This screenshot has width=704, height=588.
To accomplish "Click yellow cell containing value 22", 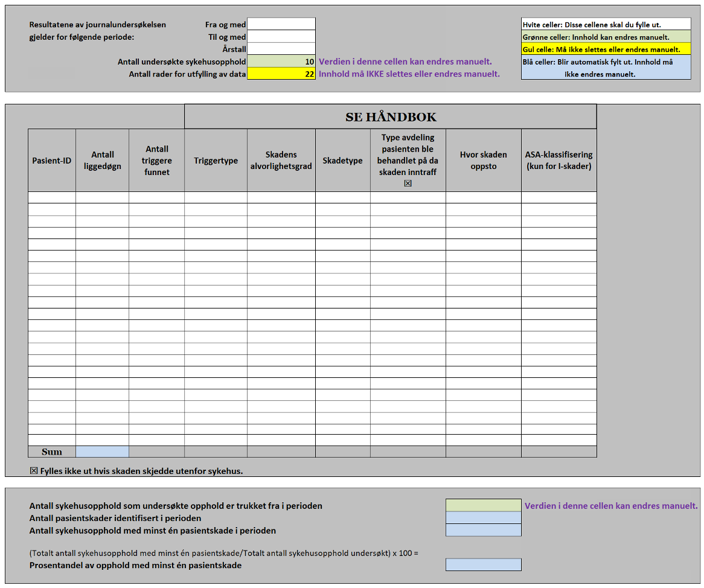I will (281, 74).
